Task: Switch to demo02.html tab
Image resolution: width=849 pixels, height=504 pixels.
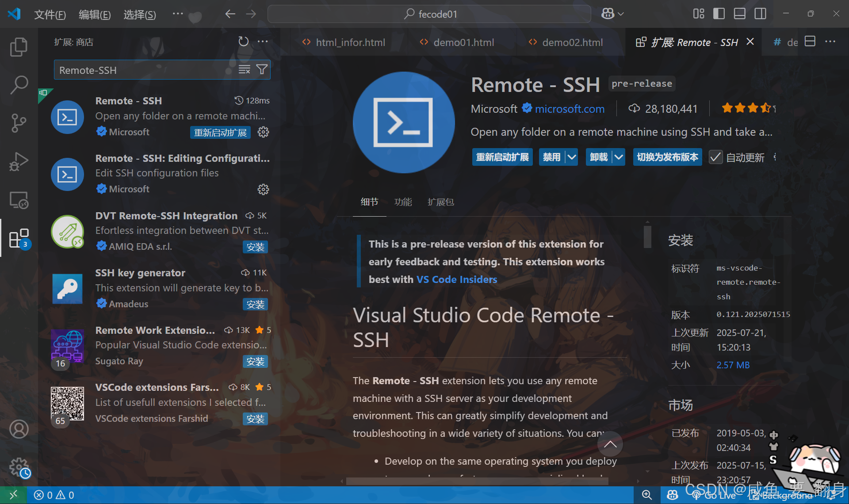Action: click(566, 42)
